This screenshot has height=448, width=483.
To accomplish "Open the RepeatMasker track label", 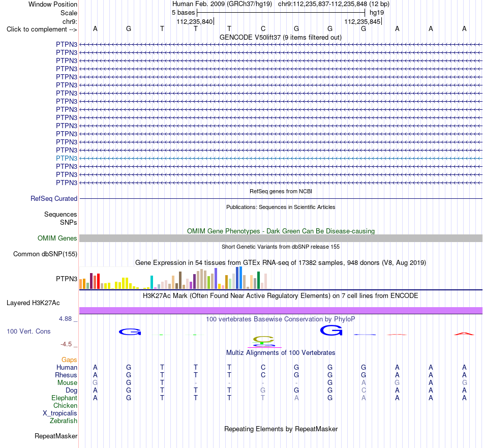I will coord(56,436).
